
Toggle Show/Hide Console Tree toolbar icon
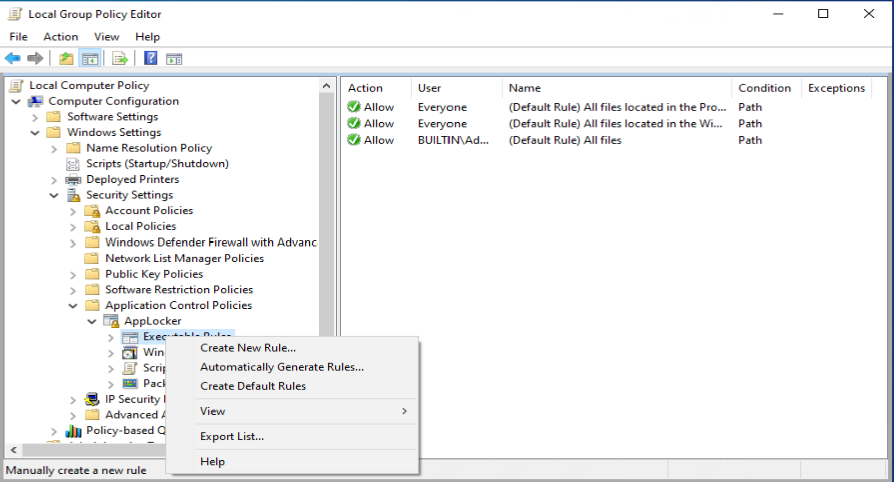point(90,58)
